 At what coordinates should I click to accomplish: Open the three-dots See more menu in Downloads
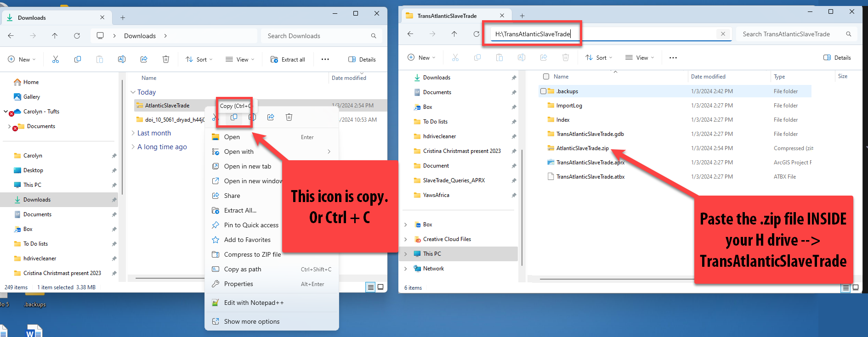pyautogui.click(x=325, y=59)
